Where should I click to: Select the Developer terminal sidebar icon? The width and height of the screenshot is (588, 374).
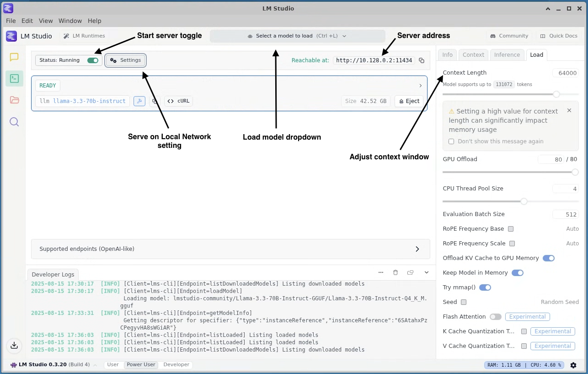[14, 78]
